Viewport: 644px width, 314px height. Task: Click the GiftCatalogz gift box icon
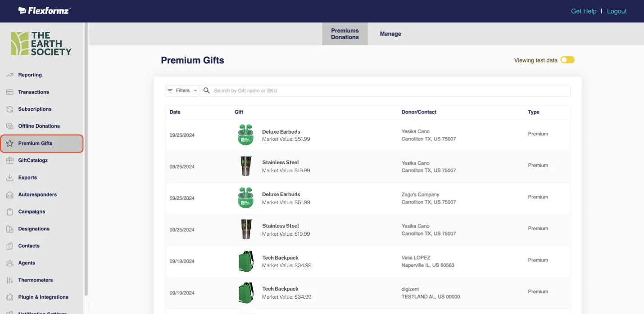tap(10, 161)
